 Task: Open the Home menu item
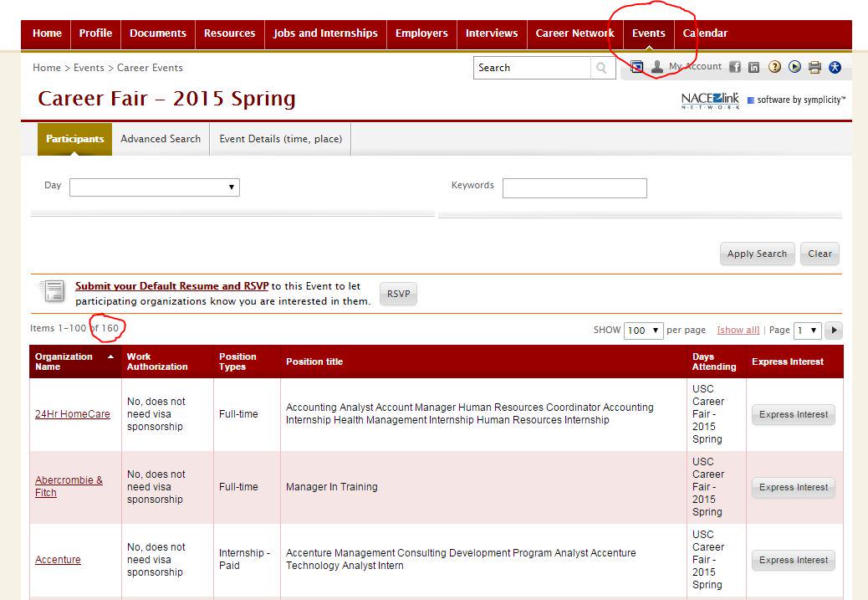tap(47, 33)
